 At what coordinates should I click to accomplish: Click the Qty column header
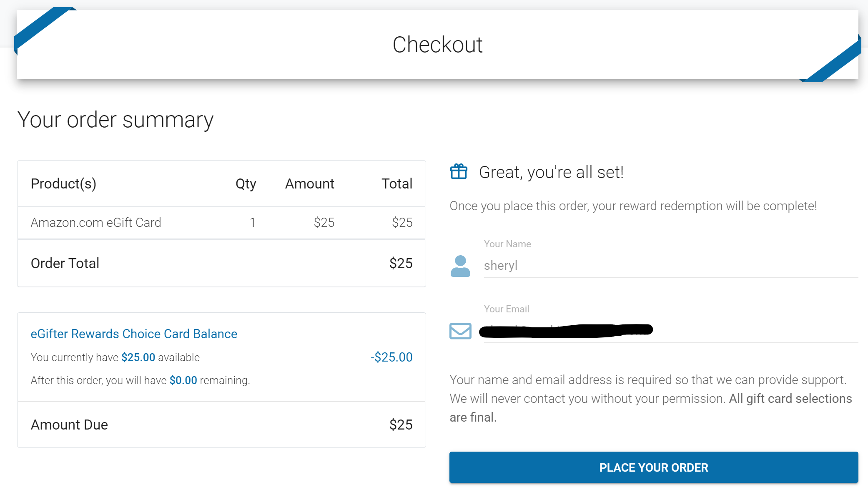point(246,183)
